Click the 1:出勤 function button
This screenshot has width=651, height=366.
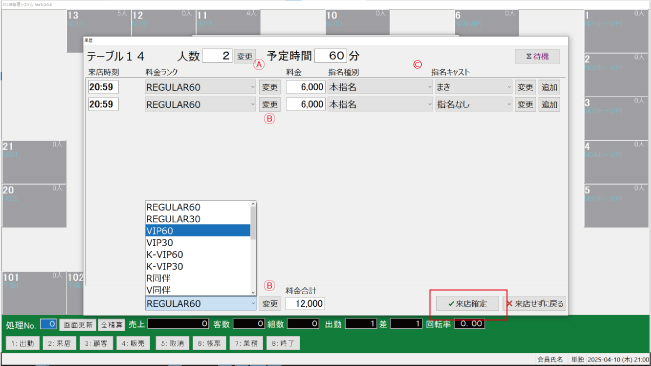click(x=23, y=343)
